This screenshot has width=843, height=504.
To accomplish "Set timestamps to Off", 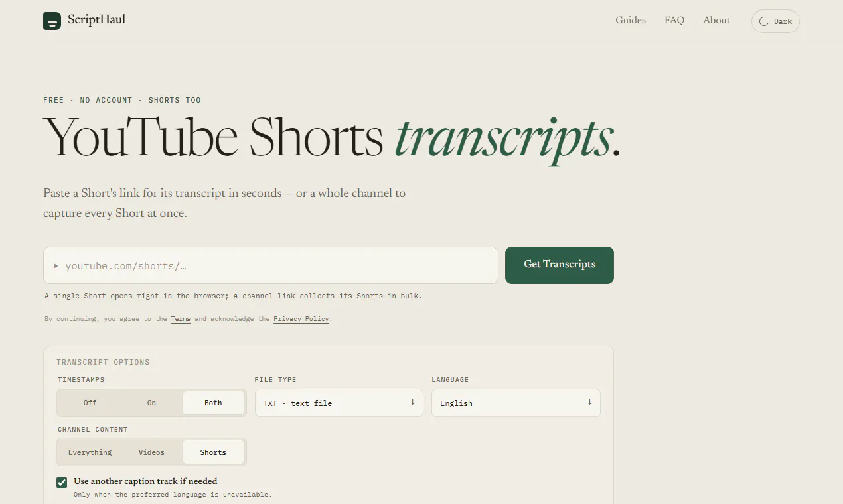I will point(90,403).
